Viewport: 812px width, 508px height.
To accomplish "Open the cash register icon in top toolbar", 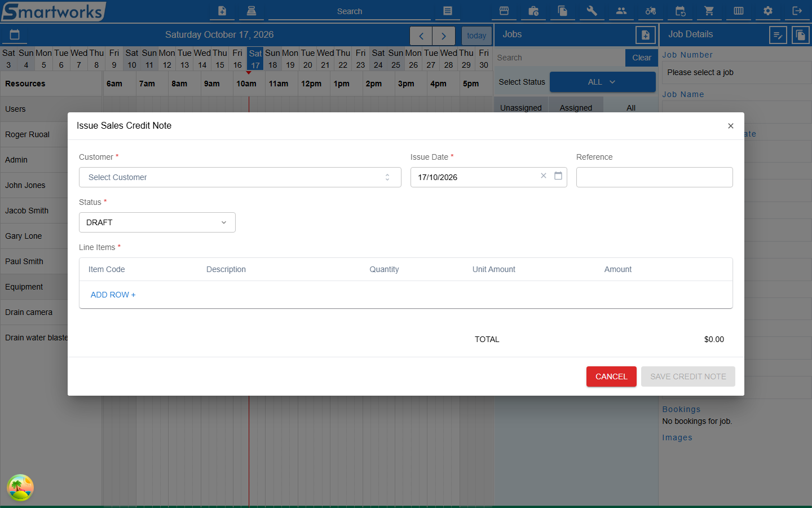I will point(251,11).
